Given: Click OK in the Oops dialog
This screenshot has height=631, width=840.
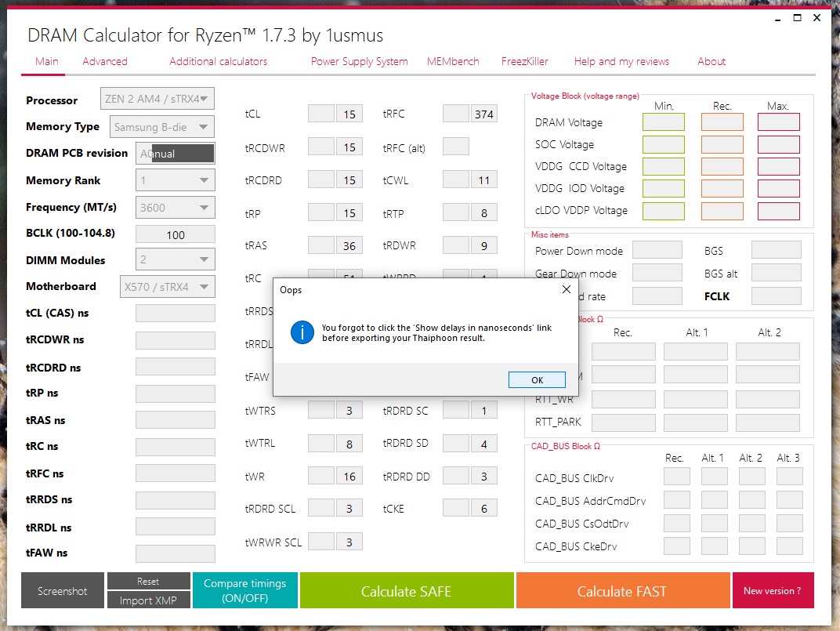Looking at the screenshot, I should [537, 379].
